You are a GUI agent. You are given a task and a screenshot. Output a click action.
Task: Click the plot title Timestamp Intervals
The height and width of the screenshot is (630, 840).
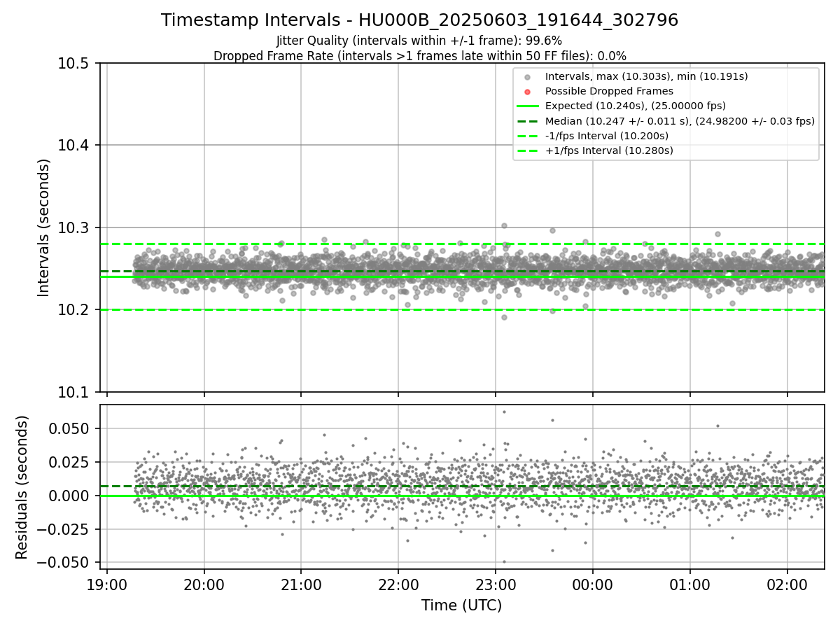(419, 20)
